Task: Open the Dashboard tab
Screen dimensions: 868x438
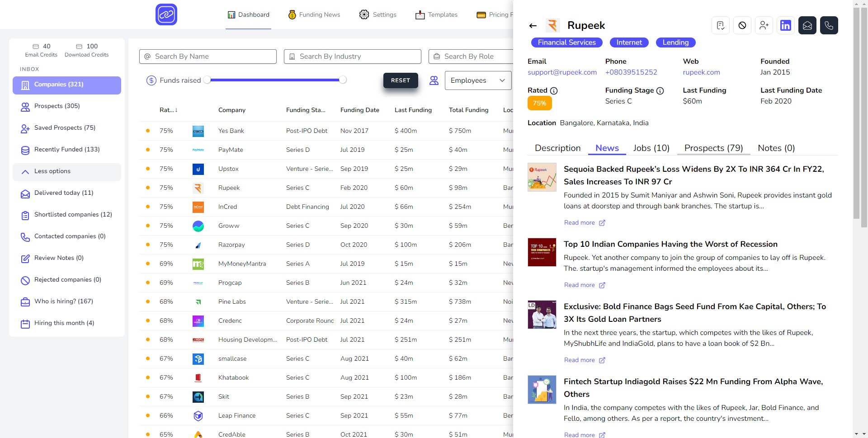Action: coord(248,14)
